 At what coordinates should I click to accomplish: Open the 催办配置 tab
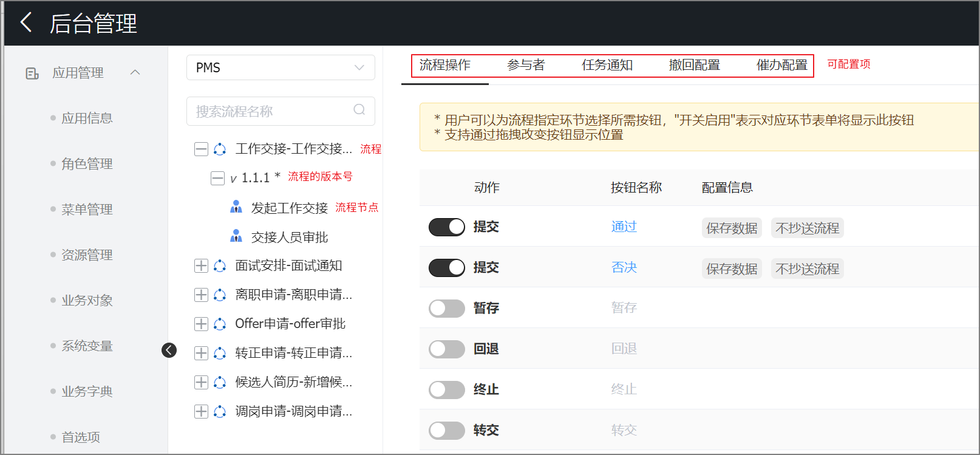[x=781, y=65]
